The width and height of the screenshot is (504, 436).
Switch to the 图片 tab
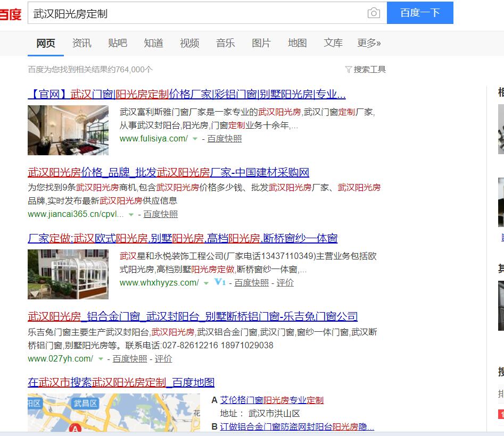pos(261,44)
